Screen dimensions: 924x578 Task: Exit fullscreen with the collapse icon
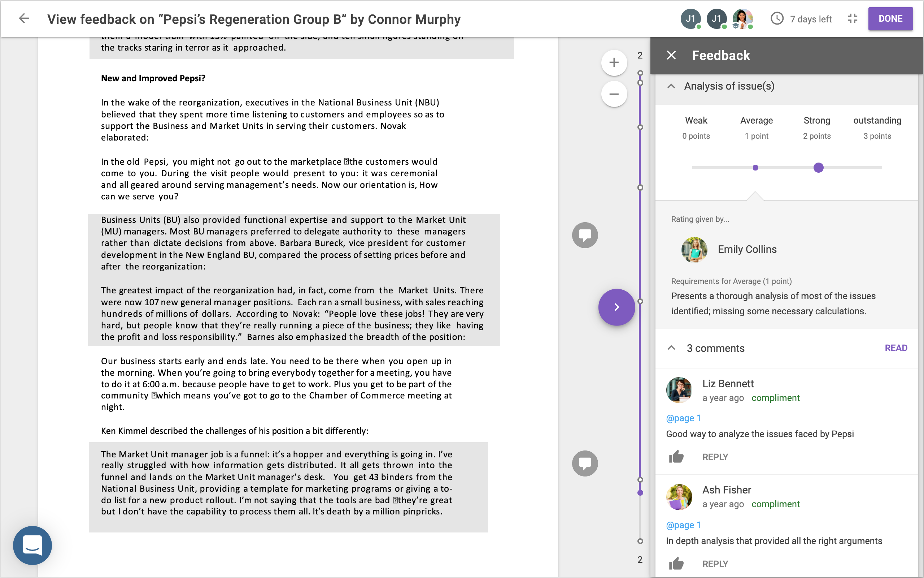853,18
